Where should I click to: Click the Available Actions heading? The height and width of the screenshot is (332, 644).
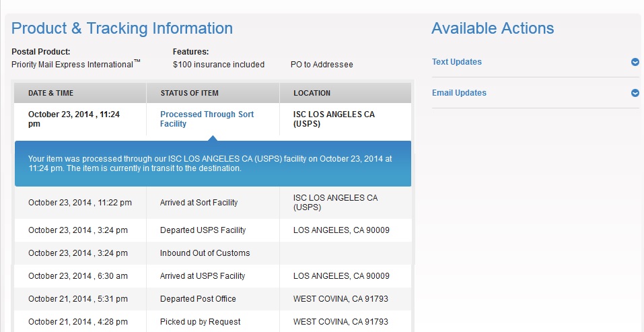493,28
